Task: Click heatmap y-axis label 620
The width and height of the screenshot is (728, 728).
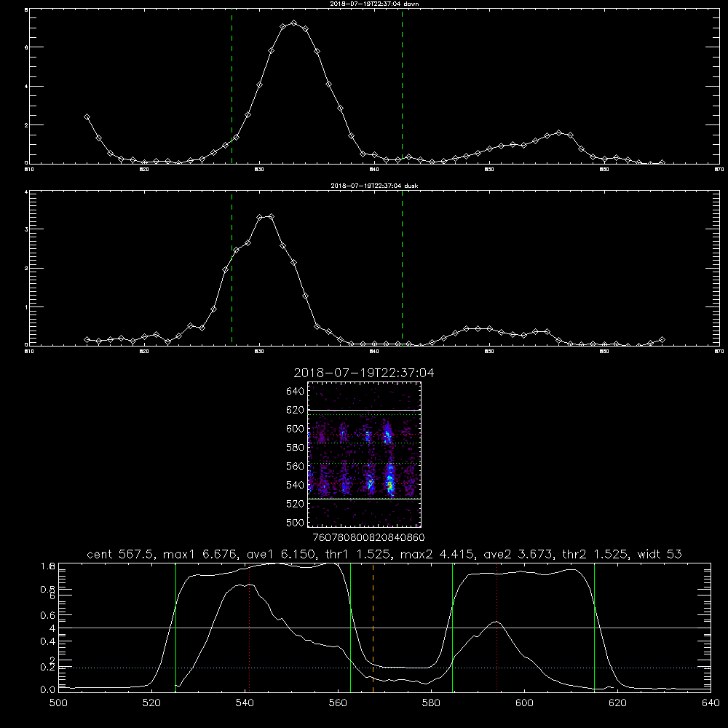Action: 296,410
